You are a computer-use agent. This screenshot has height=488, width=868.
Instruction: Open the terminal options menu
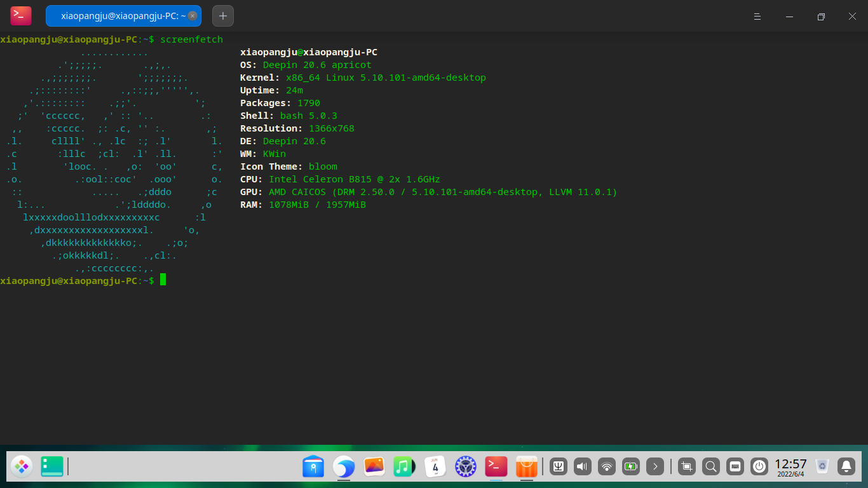pyautogui.click(x=757, y=16)
